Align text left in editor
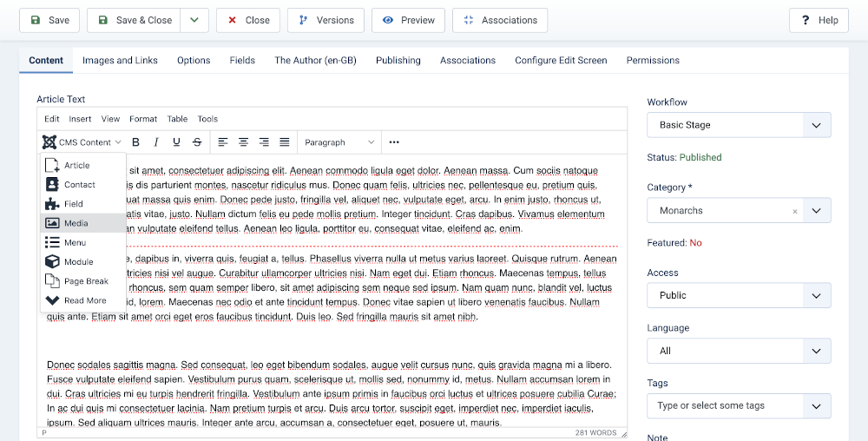 point(223,142)
